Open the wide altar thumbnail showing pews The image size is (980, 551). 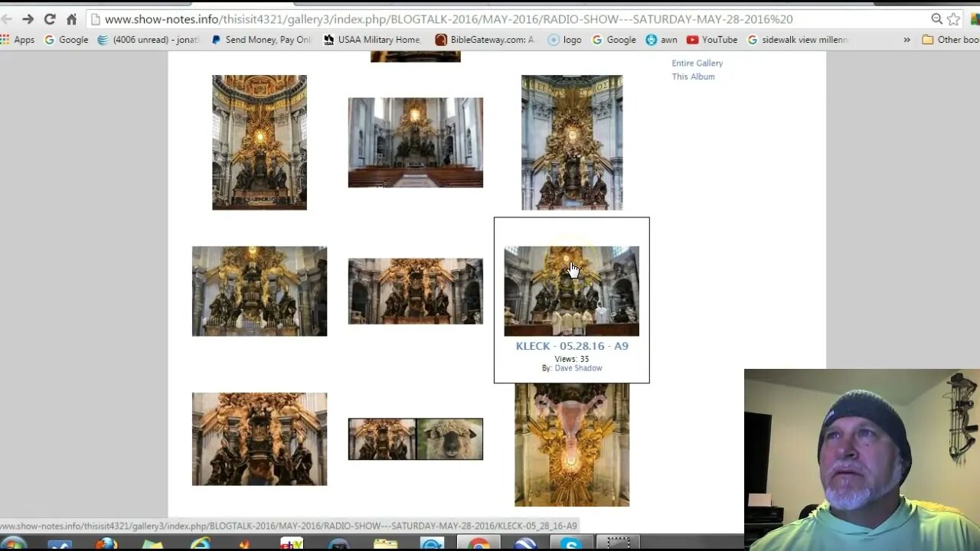(416, 142)
